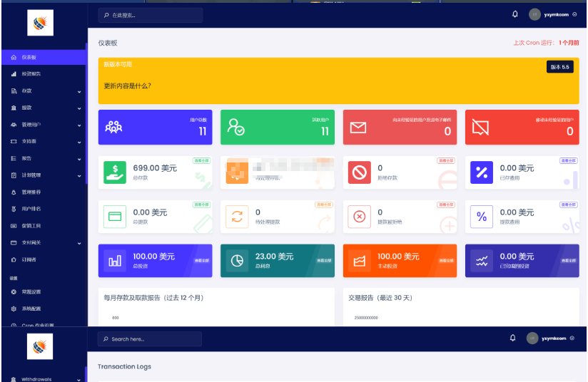
Task: Click the 用户排名 medal icon in sidebar
Action: [x=14, y=209]
